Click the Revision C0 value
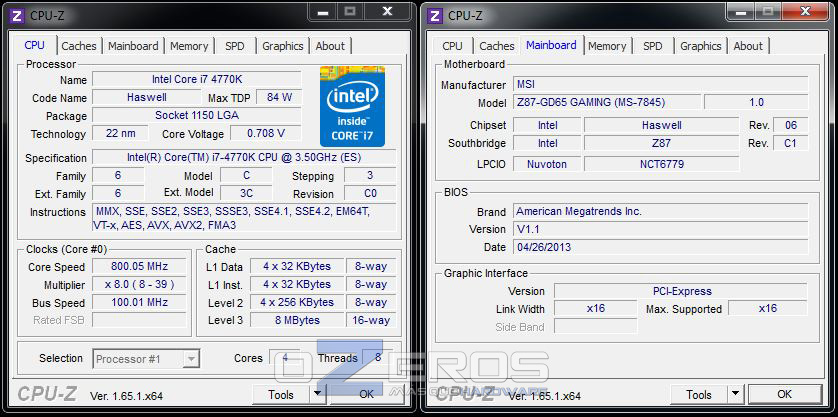 click(x=370, y=193)
